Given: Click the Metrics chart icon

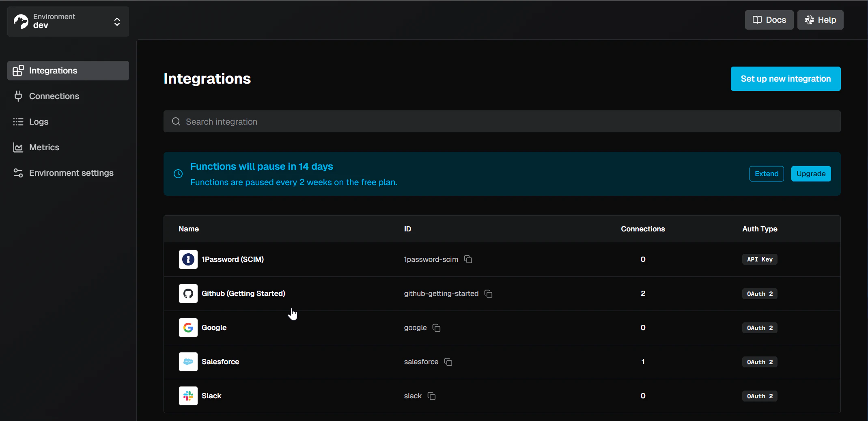Looking at the screenshot, I should (18, 147).
